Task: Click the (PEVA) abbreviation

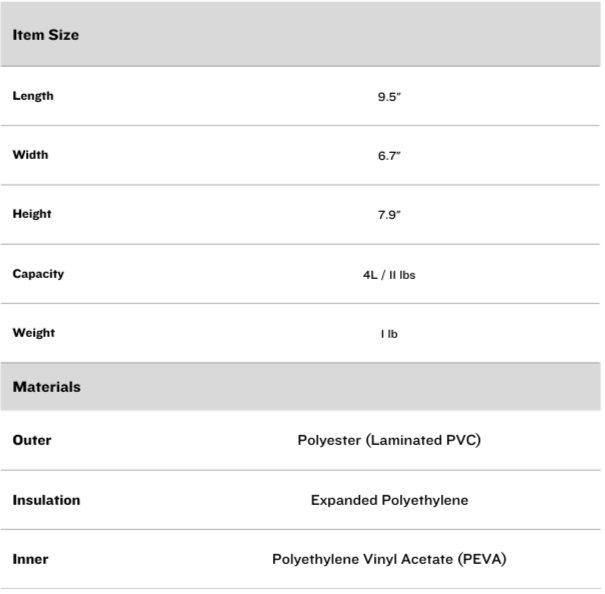Action: pyautogui.click(x=482, y=559)
